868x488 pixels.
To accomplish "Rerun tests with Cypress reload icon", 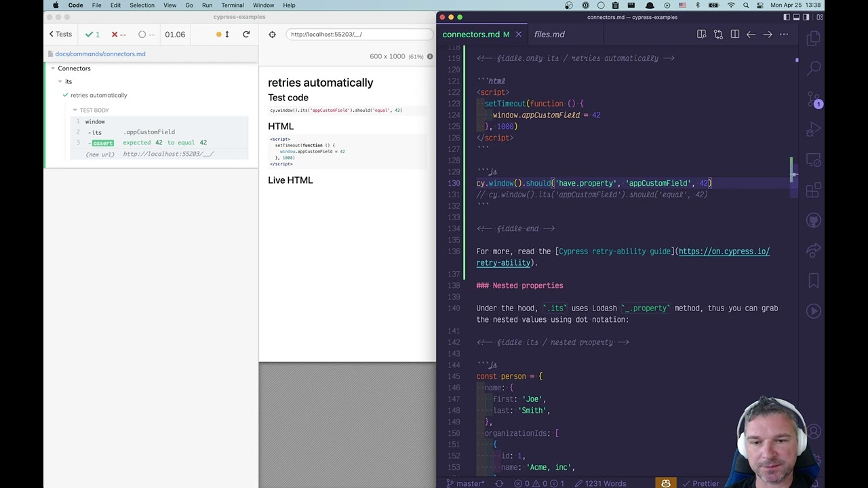I will pyautogui.click(x=246, y=34).
